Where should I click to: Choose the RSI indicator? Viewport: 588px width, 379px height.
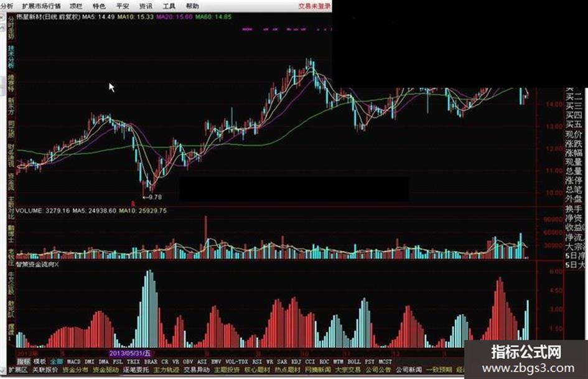pyautogui.click(x=257, y=362)
